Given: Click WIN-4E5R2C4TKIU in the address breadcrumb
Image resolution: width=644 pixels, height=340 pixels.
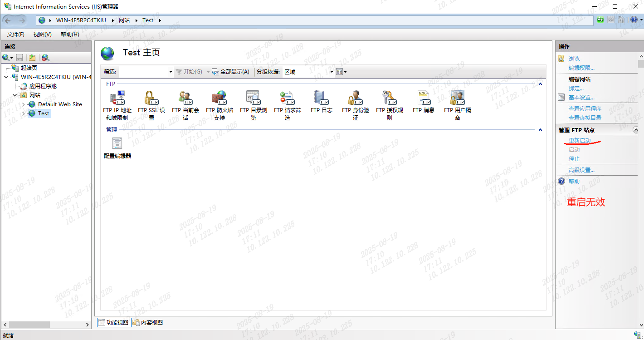Looking at the screenshot, I should (x=81, y=20).
